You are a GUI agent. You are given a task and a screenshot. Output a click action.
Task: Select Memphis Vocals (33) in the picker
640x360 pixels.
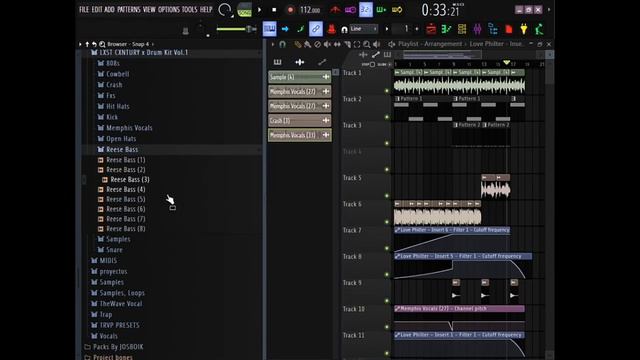pos(300,135)
